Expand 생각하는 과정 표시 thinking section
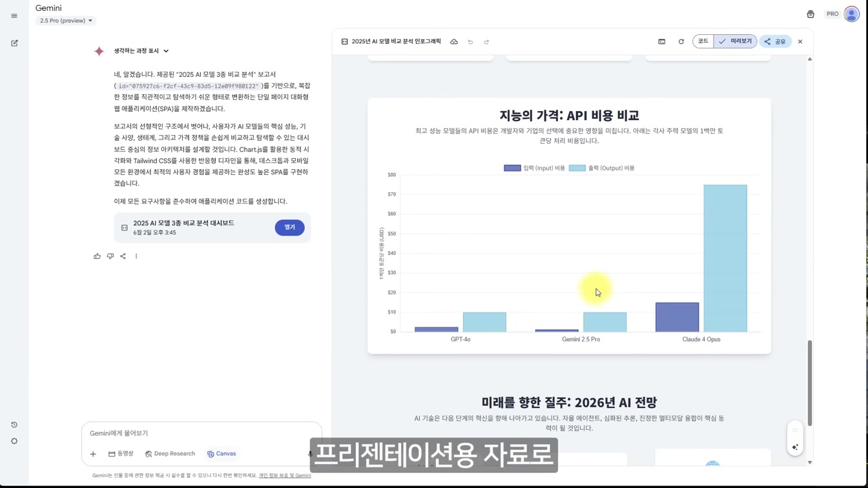Viewport: 868px width, 488px height. 141,51
